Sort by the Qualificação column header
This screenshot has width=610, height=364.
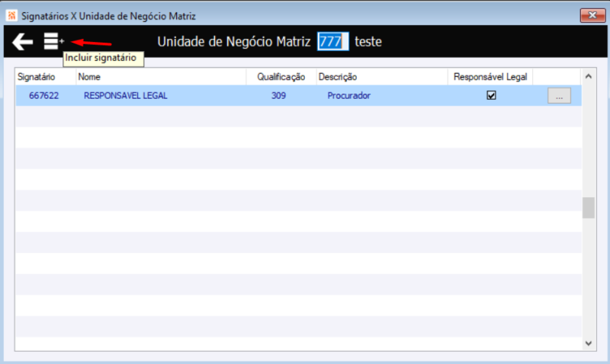click(281, 77)
